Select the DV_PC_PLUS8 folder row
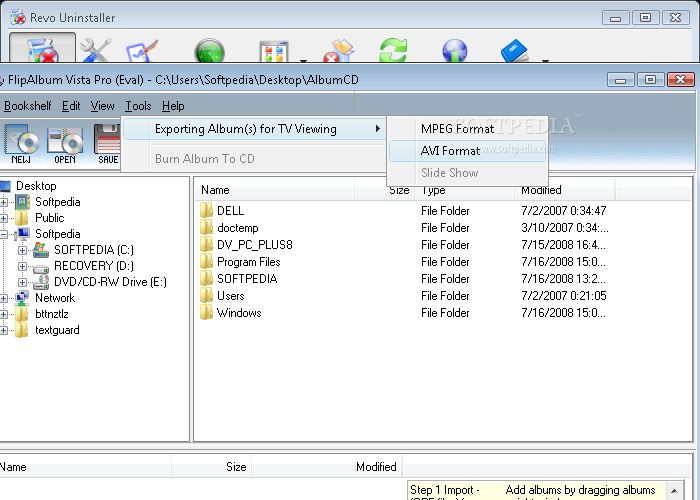The height and width of the screenshot is (500, 700). (x=404, y=245)
